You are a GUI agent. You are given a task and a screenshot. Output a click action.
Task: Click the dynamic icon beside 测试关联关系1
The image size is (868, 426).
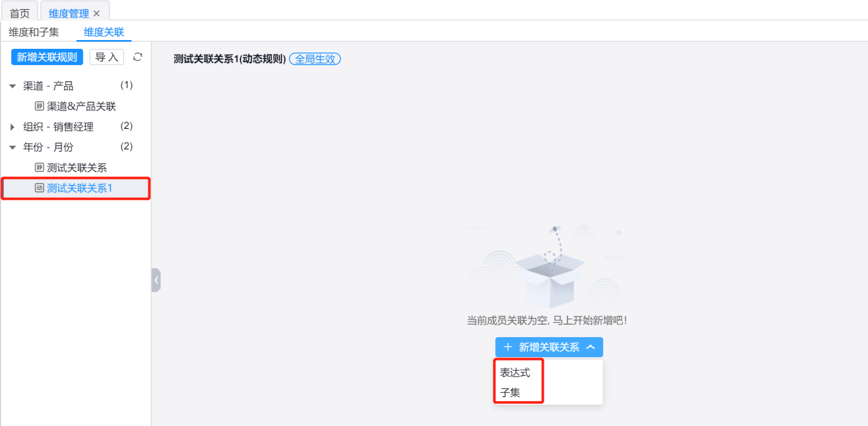point(39,188)
